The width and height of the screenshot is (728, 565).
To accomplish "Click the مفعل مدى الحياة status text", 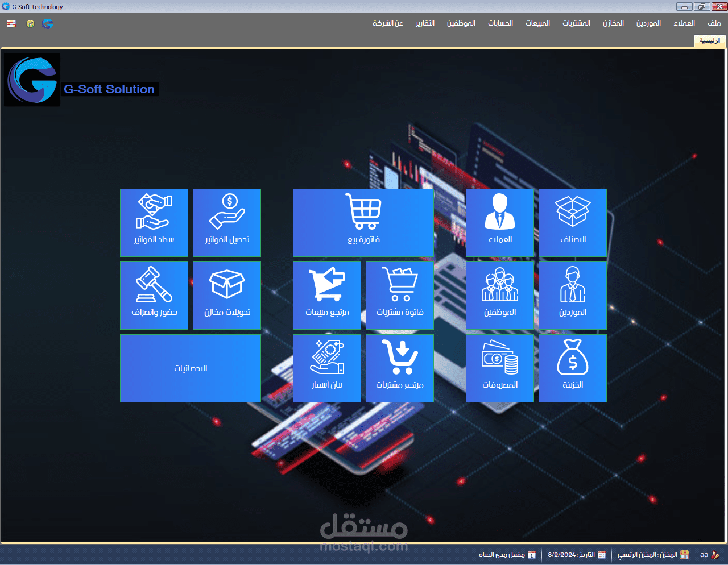I will tap(501, 555).
